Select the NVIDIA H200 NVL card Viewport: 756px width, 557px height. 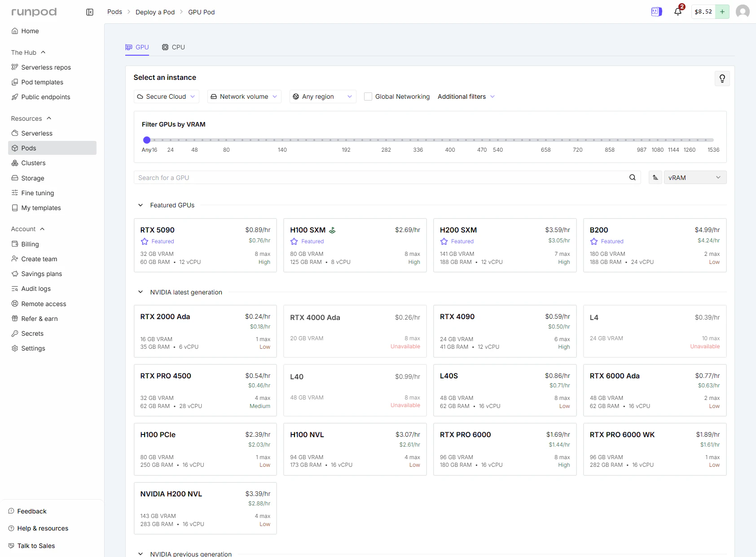click(205, 509)
